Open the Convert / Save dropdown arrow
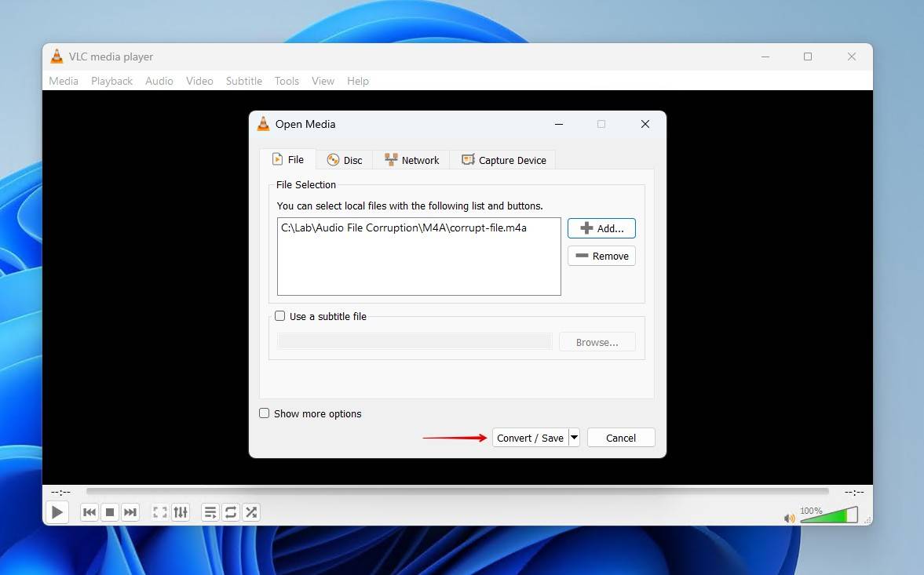Viewport: 924px width, 575px height. click(574, 438)
